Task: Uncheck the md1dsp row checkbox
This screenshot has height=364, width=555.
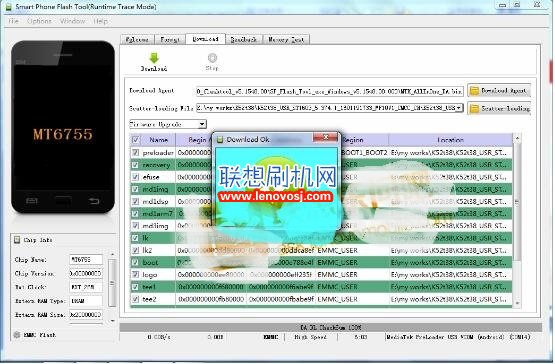Action: (x=135, y=201)
